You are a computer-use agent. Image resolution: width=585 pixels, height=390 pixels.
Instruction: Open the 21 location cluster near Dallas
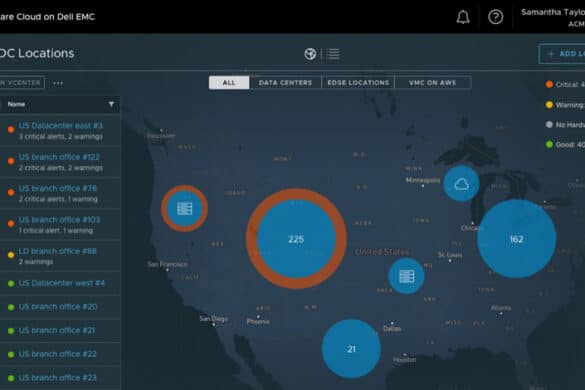pyautogui.click(x=351, y=349)
